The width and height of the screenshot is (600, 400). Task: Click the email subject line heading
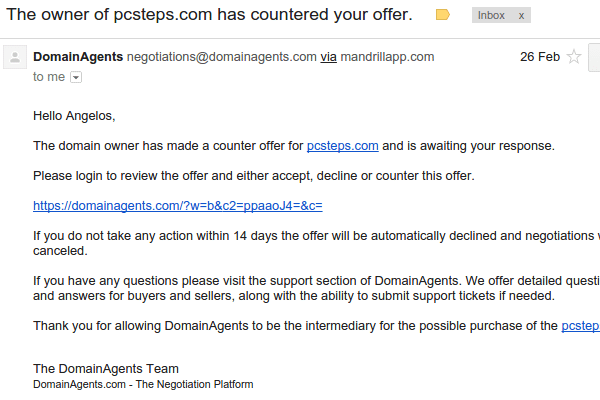pyautogui.click(x=210, y=15)
